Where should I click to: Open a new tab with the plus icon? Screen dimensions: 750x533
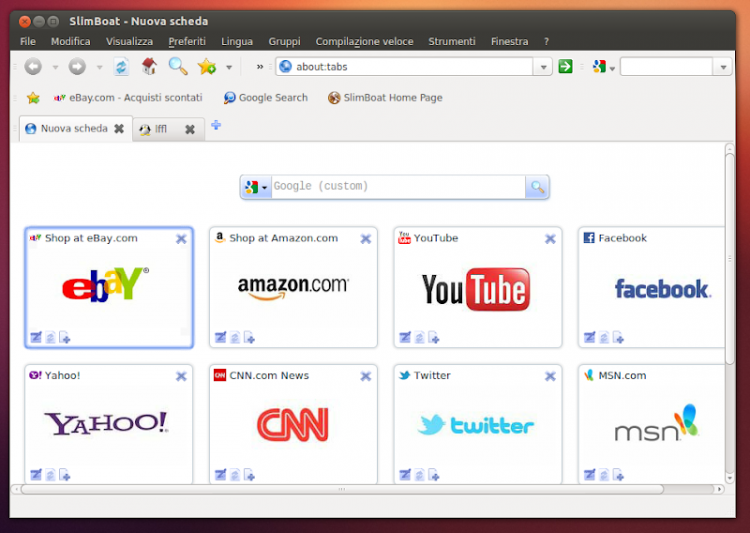click(216, 125)
